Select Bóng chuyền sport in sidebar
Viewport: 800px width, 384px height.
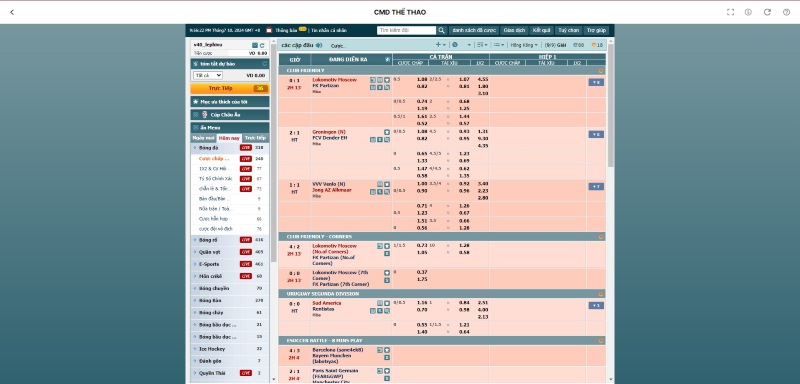coord(230,289)
